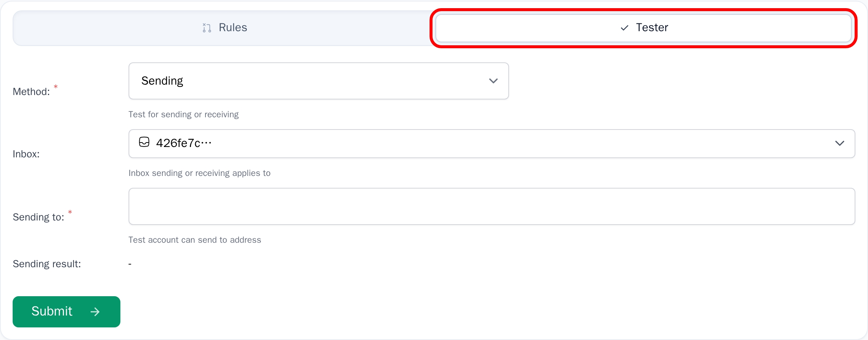Click the rules branch icon beside Rules
868x340 pixels.
[x=207, y=27]
